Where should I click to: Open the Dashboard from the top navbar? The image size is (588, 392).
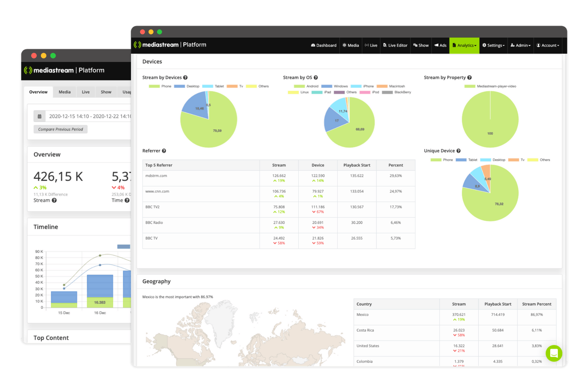tap(323, 45)
